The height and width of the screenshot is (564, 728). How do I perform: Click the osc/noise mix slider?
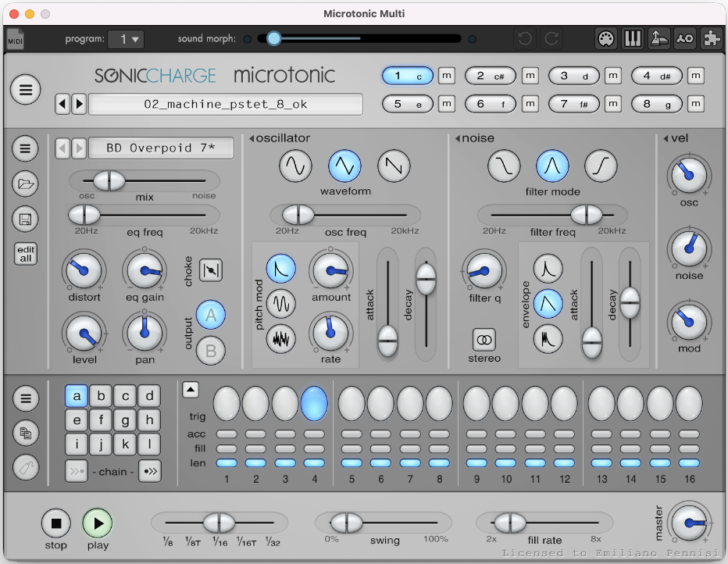[144, 180]
